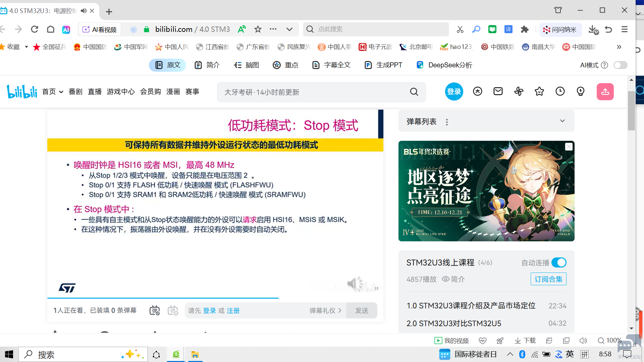Toggle the AI模式 switch

tap(620, 65)
